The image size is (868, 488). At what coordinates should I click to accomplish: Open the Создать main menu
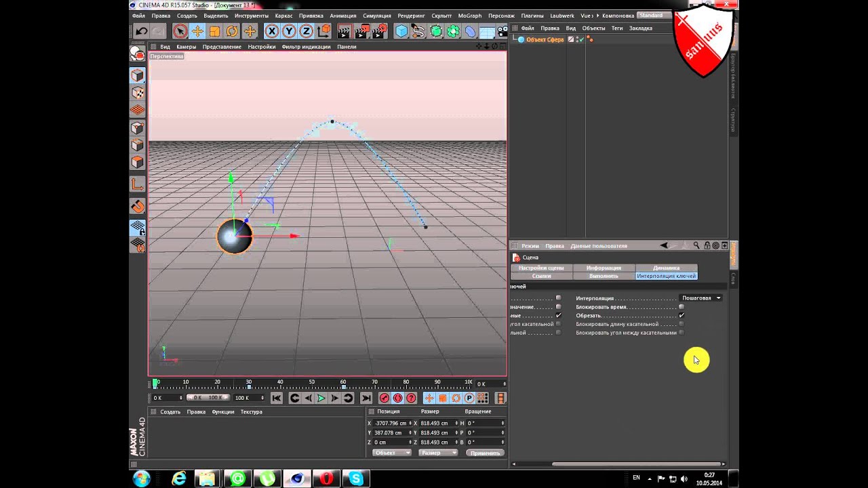click(186, 16)
